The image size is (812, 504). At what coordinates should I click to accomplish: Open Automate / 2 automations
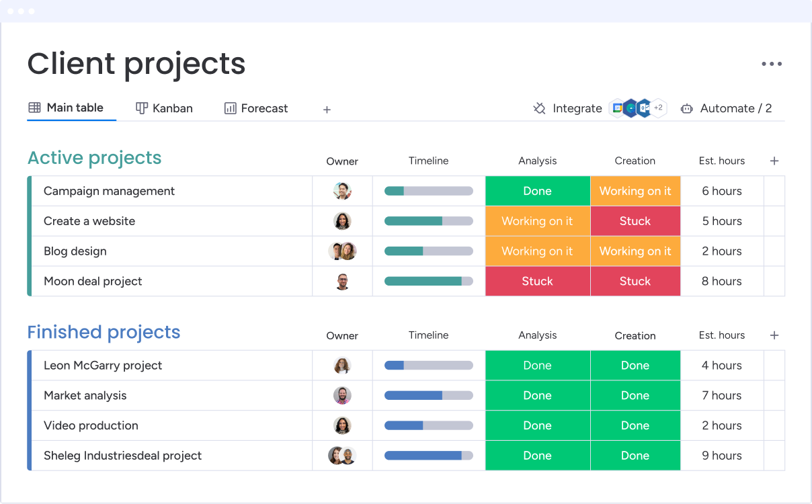click(726, 108)
